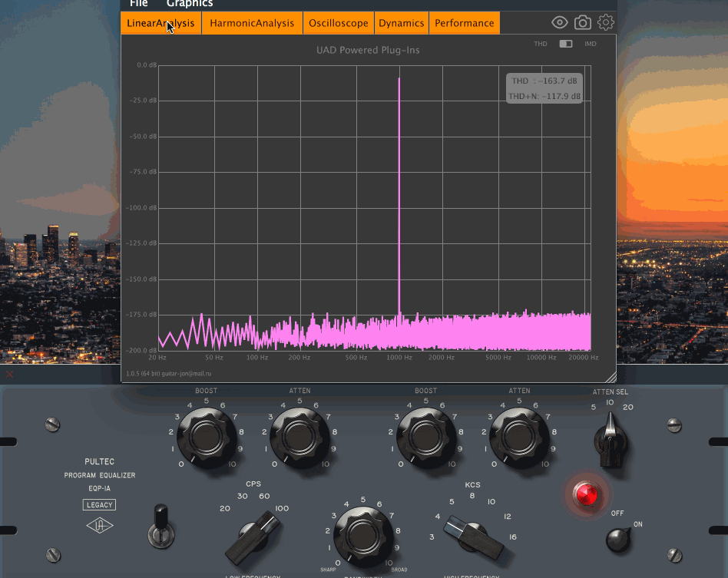Click the 'UAD Powered Plug-Ins' title

(368, 50)
